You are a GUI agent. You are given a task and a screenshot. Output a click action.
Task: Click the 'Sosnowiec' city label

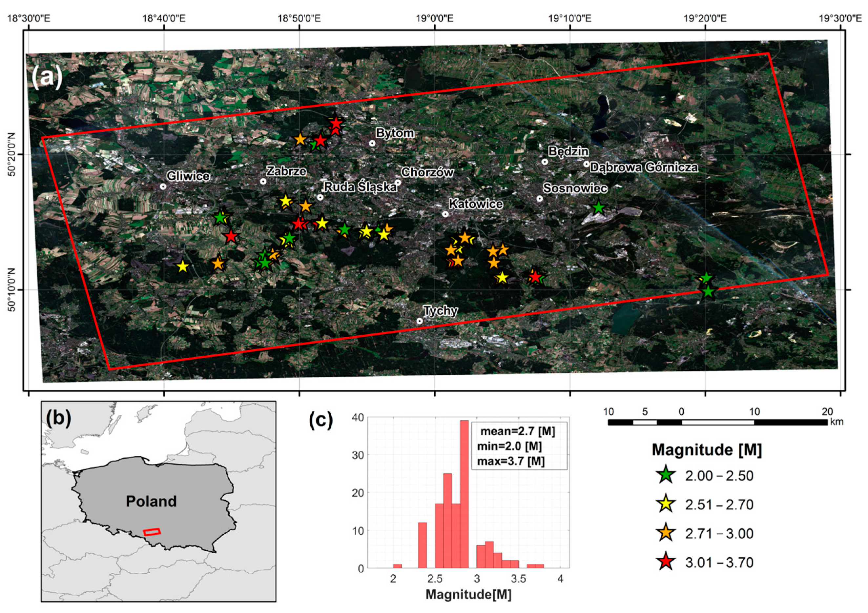pyautogui.click(x=575, y=188)
